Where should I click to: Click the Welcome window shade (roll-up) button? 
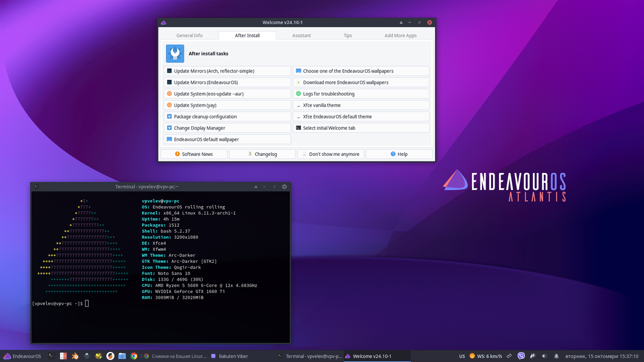[x=401, y=23]
